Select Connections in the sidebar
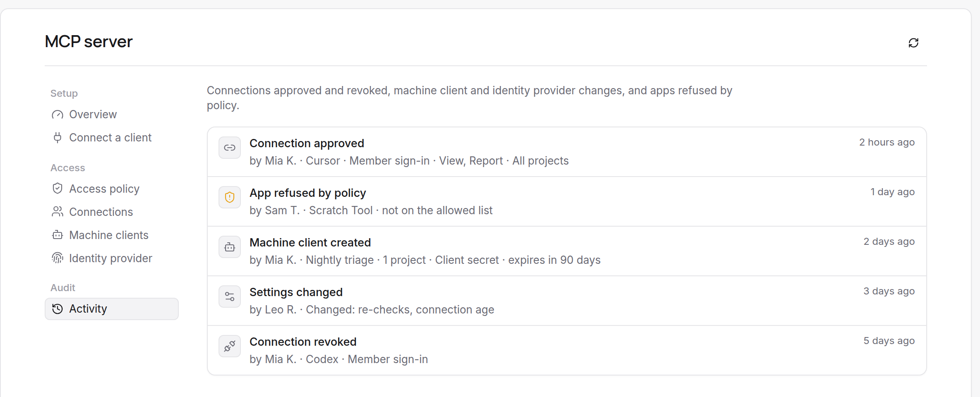Viewport: 980px width, 397px height. [x=112, y=212]
